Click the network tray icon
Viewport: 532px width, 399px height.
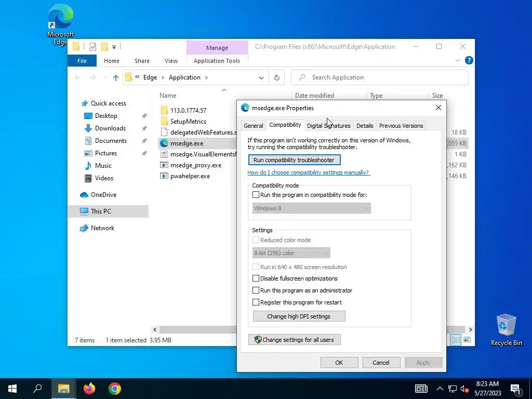tap(453, 389)
